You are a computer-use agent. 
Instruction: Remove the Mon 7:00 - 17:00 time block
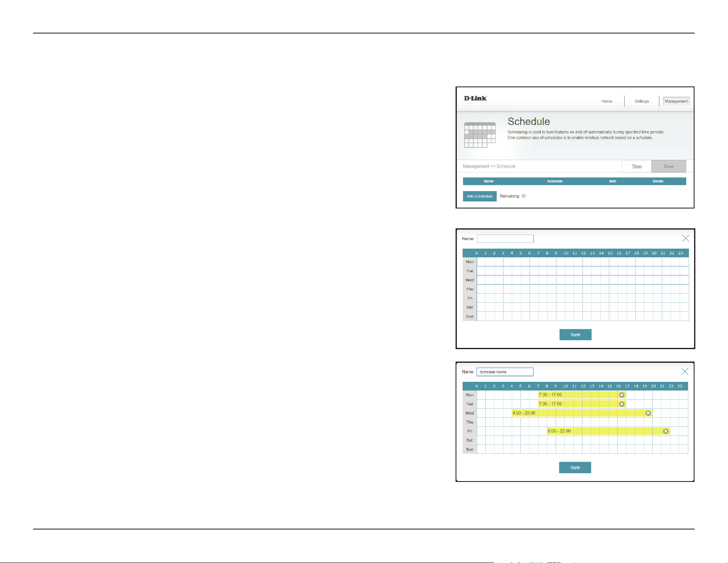point(622,395)
